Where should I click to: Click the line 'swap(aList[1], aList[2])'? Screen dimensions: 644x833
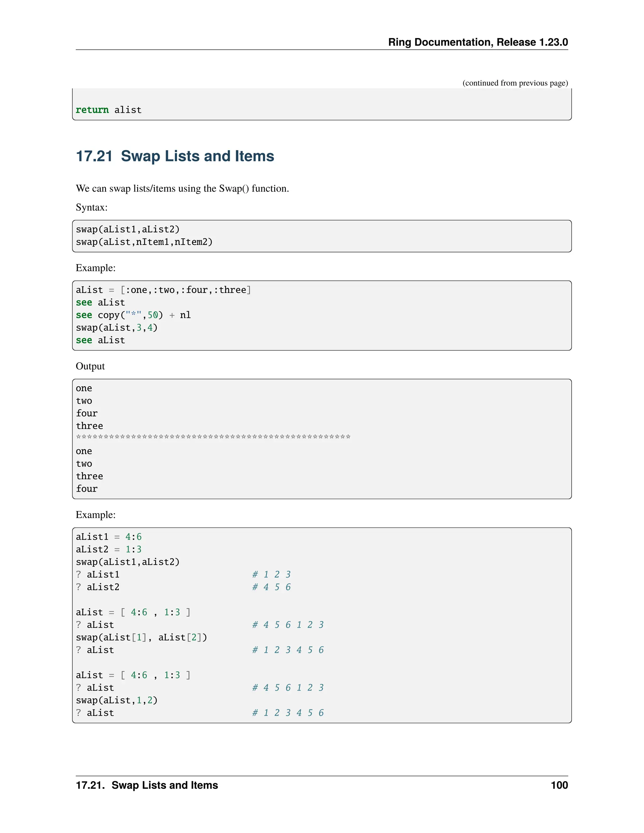(142, 637)
